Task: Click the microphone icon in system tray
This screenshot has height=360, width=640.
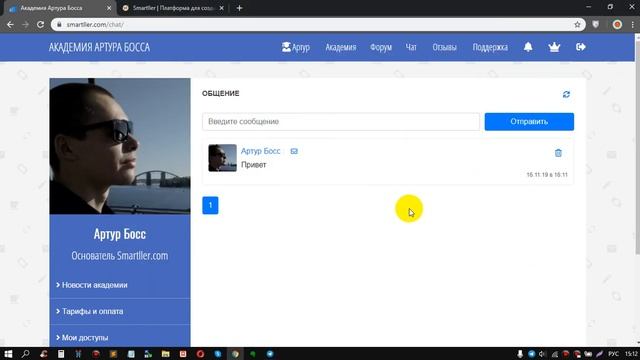Action: pos(520,354)
